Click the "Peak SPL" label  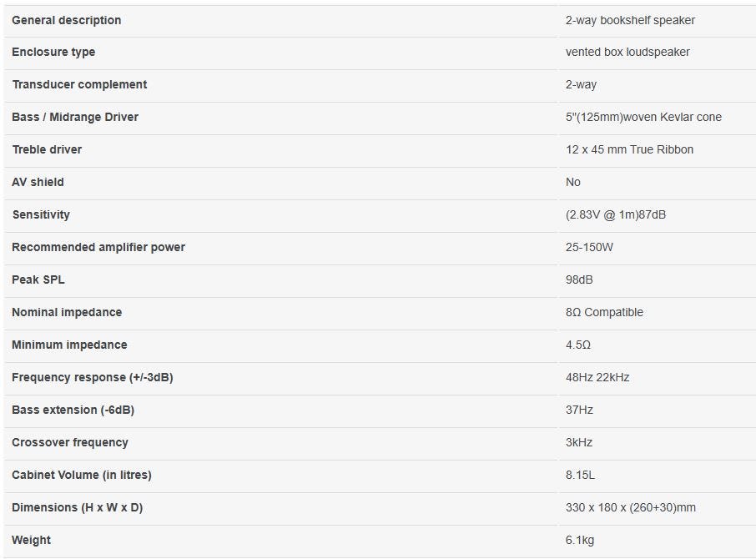[38, 279]
